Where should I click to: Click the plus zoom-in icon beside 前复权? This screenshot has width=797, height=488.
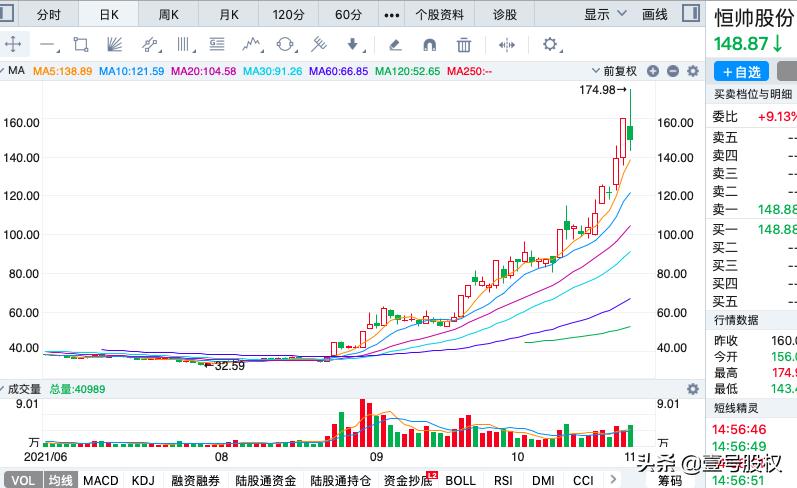coord(653,71)
